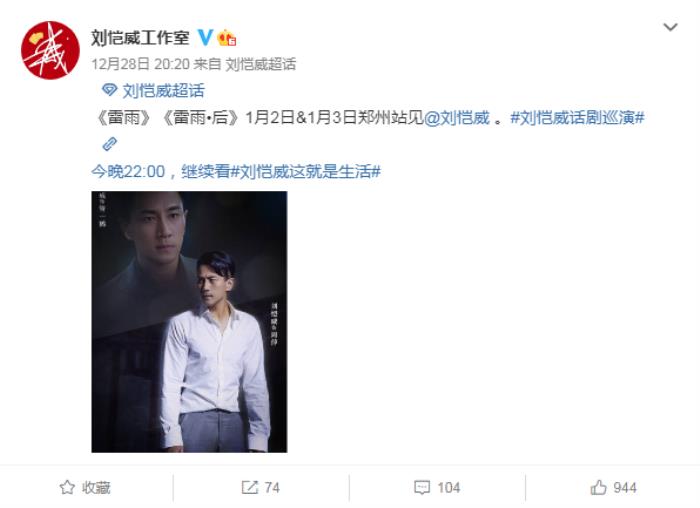Image resolution: width=700 pixels, height=508 pixels.
Task: Click the blue V verification badge
Action: point(205,37)
